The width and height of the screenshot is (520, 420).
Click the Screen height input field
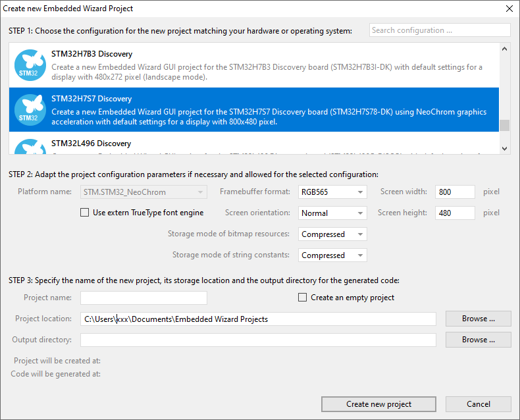tap(454, 213)
